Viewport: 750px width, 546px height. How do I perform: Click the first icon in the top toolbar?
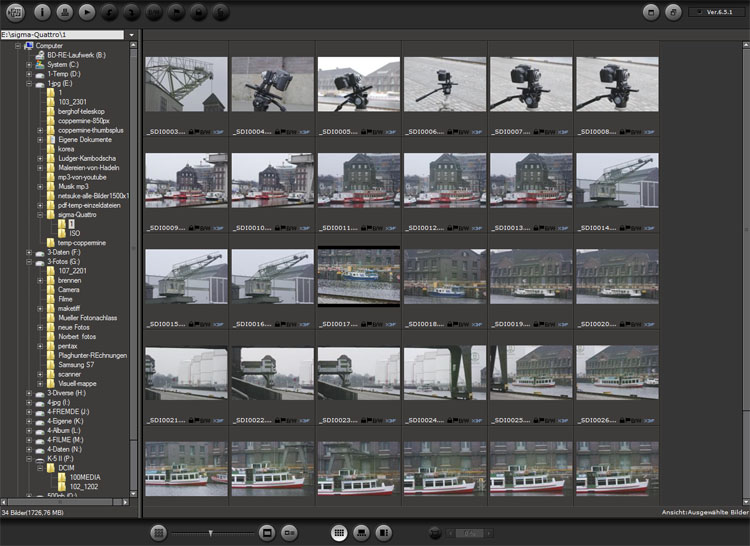16,14
